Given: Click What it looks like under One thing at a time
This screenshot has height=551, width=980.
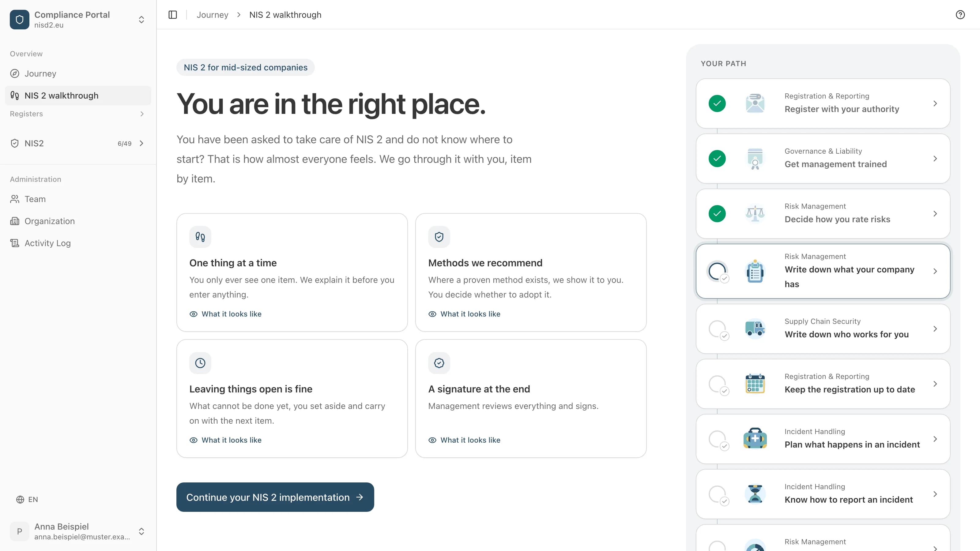Looking at the screenshot, I should [x=226, y=314].
